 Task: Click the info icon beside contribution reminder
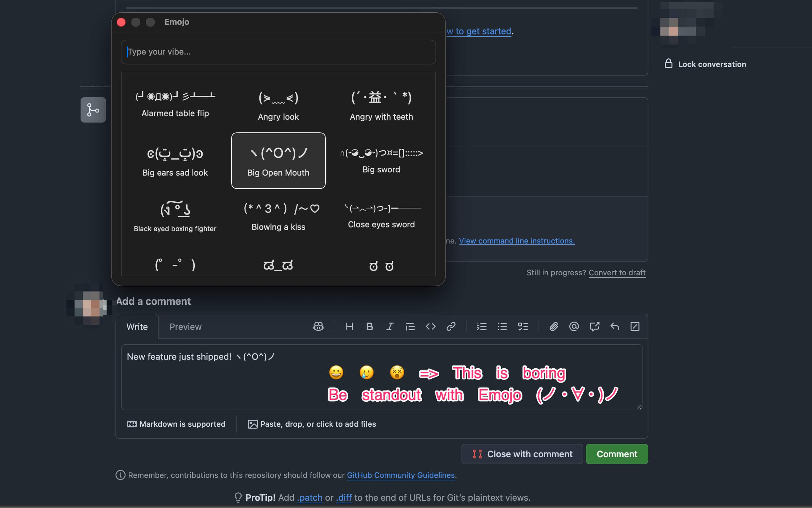(121, 475)
